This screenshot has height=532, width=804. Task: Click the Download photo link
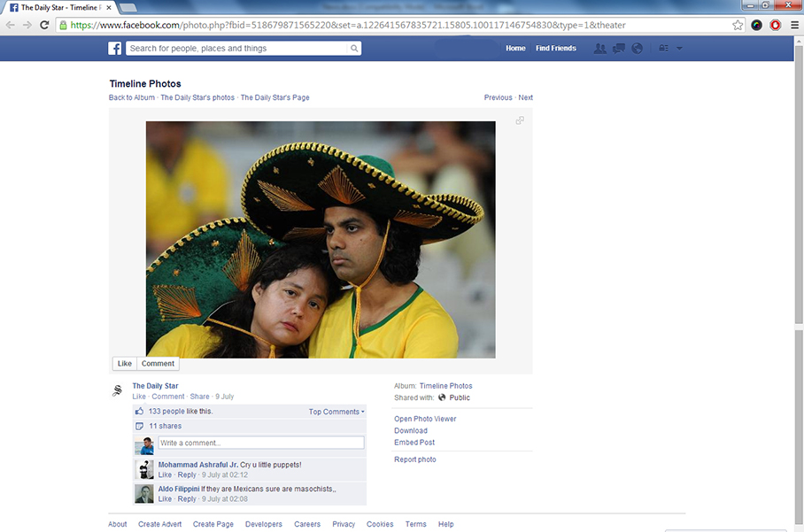click(411, 430)
